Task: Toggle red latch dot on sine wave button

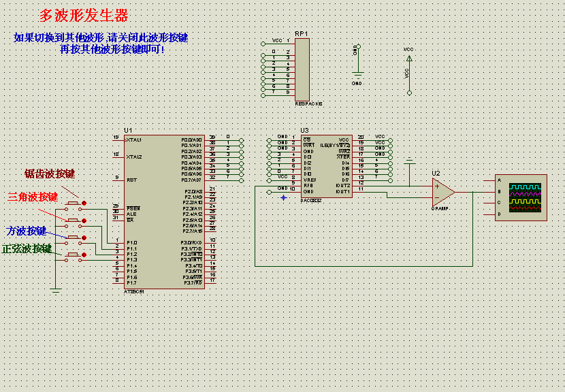Action: [84, 255]
